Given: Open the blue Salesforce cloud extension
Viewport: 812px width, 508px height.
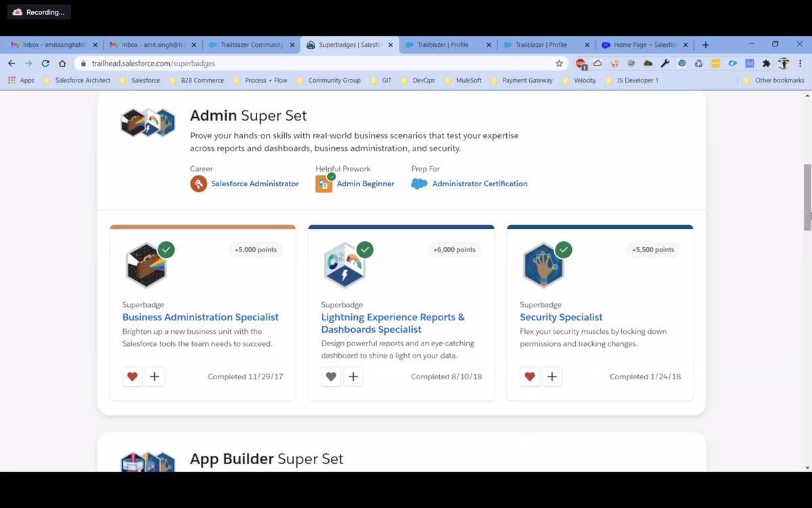Looking at the screenshot, I should [x=732, y=63].
